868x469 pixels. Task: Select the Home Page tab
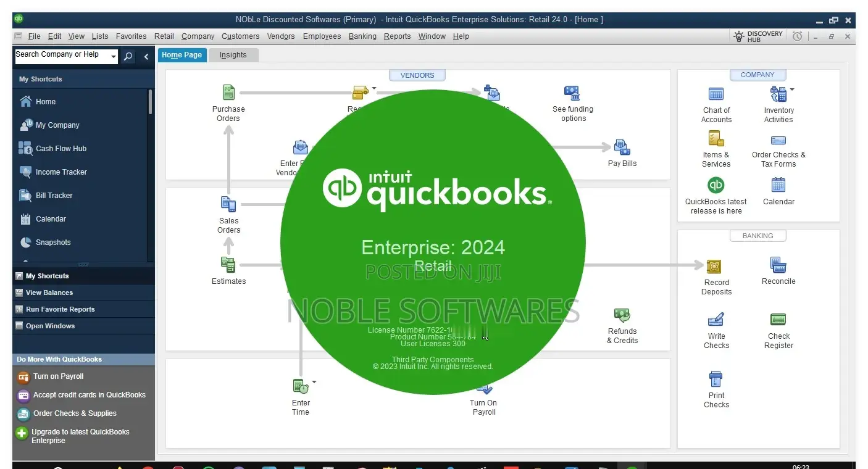pyautogui.click(x=182, y=55)
